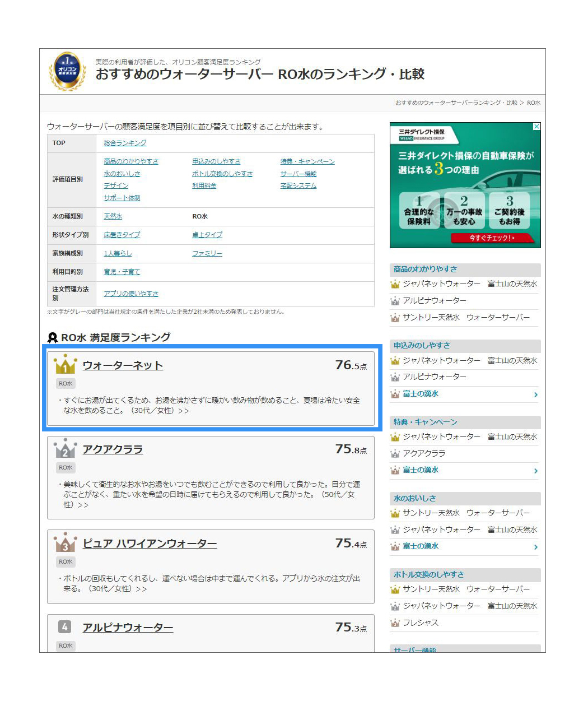Filter by 卓上タイプ
Viewport: 588px width, 706px height.
pyautogui.click(x=207, y=235)
